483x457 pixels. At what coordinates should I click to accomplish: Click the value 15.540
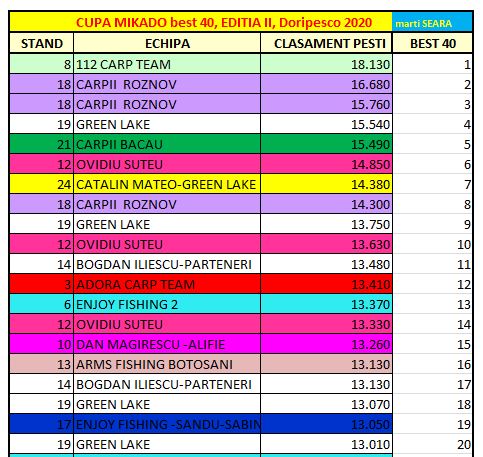tap(326, 124)
